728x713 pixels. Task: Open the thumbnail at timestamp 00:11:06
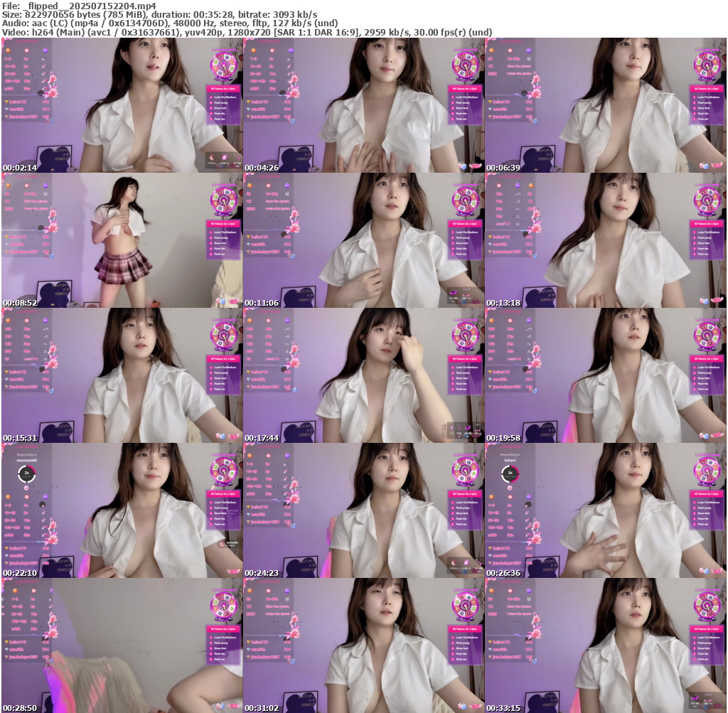pos(363,240)
